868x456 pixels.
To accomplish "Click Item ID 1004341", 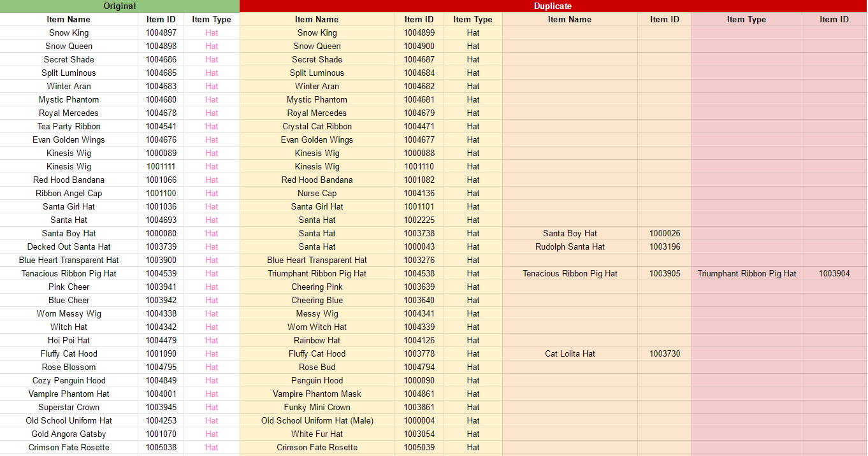I will [x=419, y=313].
